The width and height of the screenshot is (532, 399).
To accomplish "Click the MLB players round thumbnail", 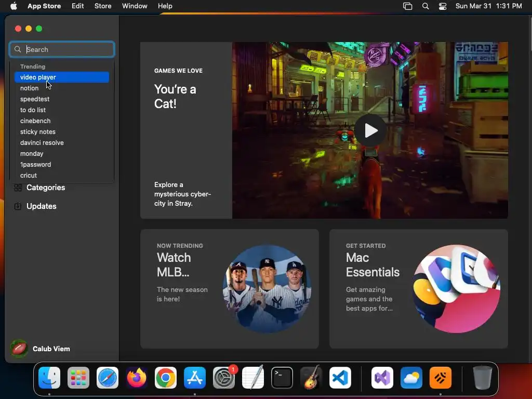I will [267, 289].
